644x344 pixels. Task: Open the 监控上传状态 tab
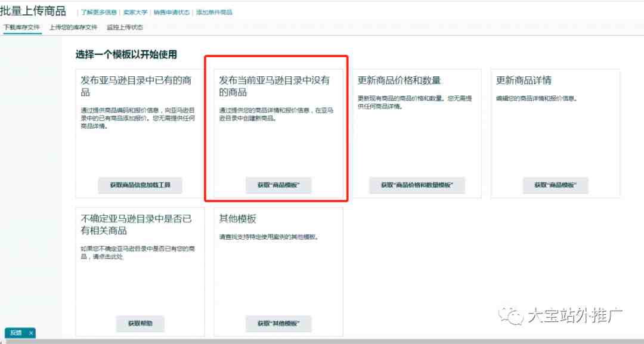(125, 27)
